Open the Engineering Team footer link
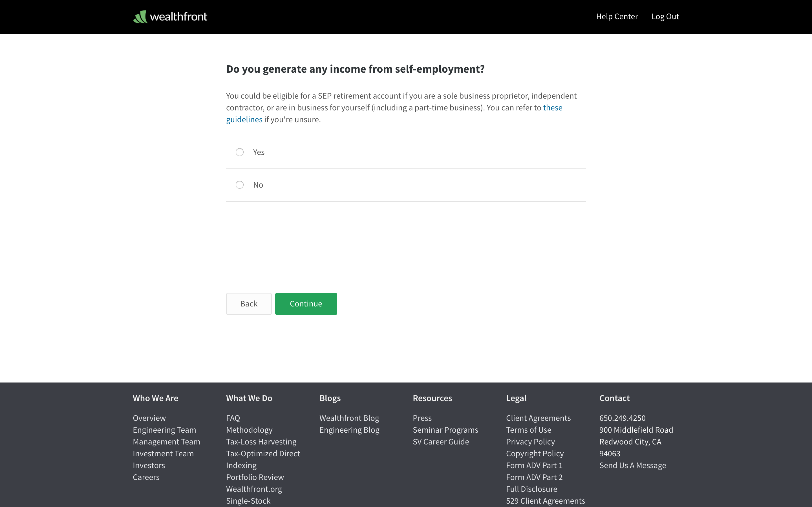This screenshot has height=507, width=812. pos(164,430)
